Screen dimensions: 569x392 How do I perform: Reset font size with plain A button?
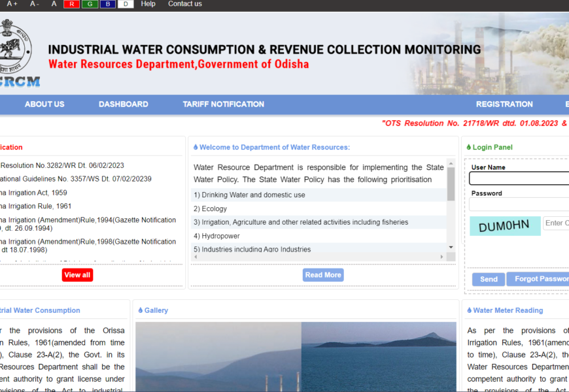(x=54, y=4)
